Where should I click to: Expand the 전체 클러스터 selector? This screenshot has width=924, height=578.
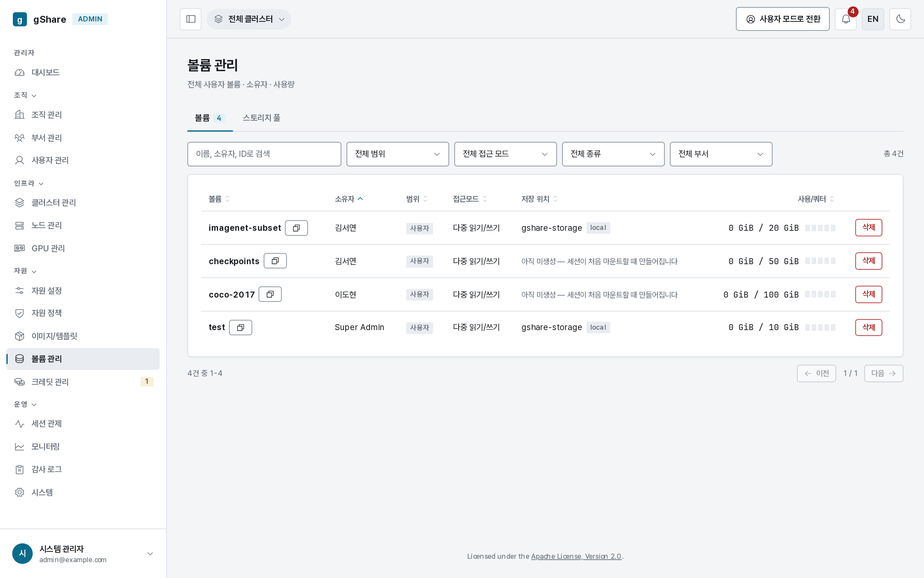pyautogui.click(x=249, y=19)
